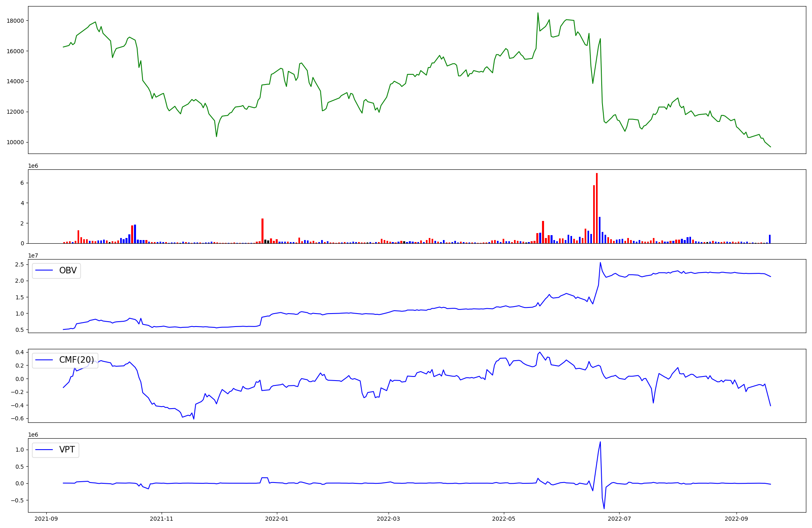This screenshot has height=528, width=812.
Task: Click the -0.6 tick on CMF axis
Action: pos(18,418)
